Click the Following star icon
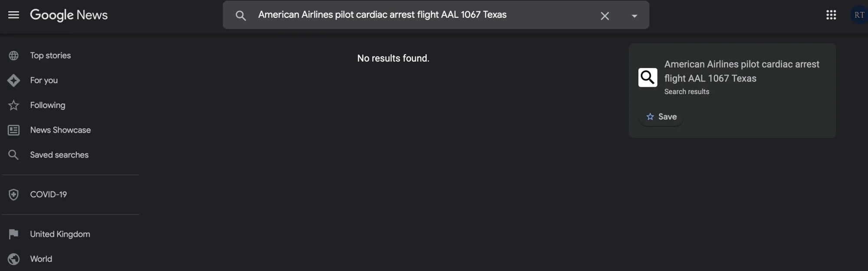 13,105
